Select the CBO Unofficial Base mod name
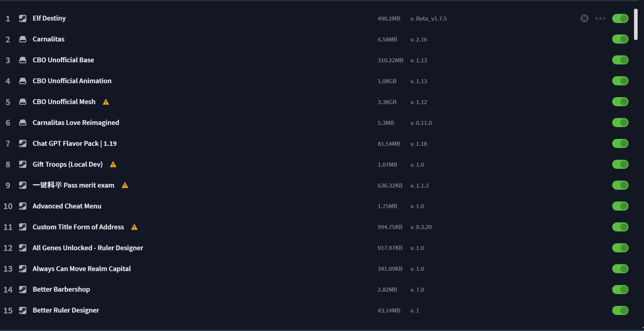 tap(63, 60)
